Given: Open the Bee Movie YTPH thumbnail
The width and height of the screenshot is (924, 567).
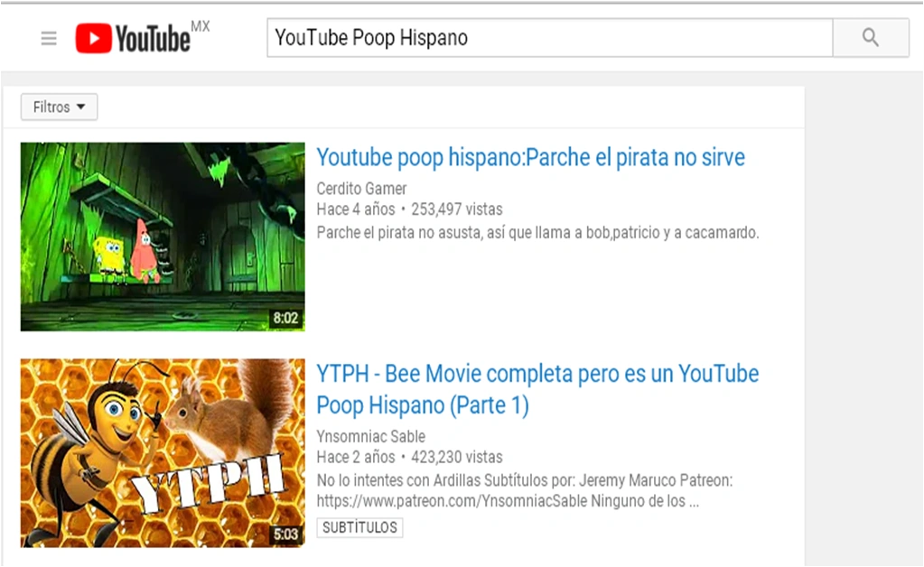Looking at the screenshot, I should click(163, 453).
